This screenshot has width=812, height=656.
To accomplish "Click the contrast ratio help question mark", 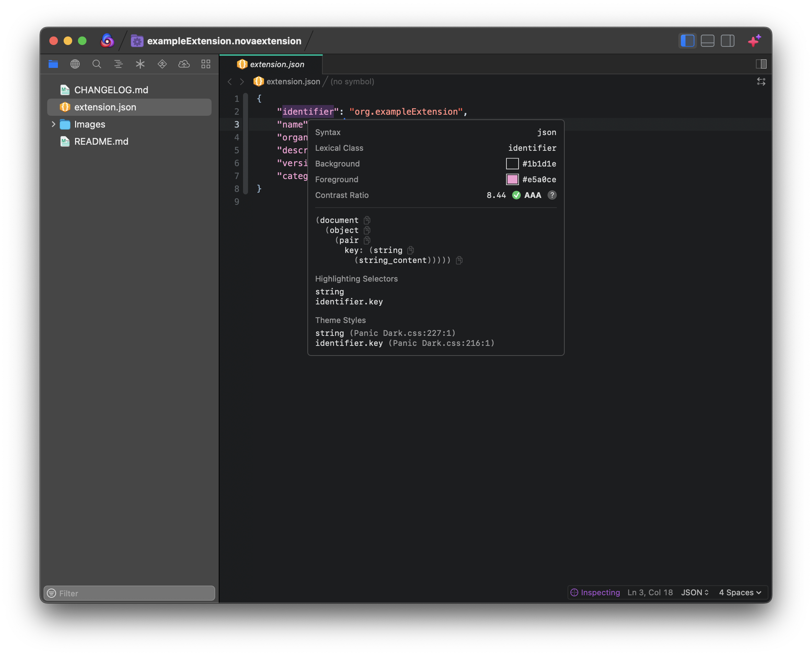I will tap(552, 195).
